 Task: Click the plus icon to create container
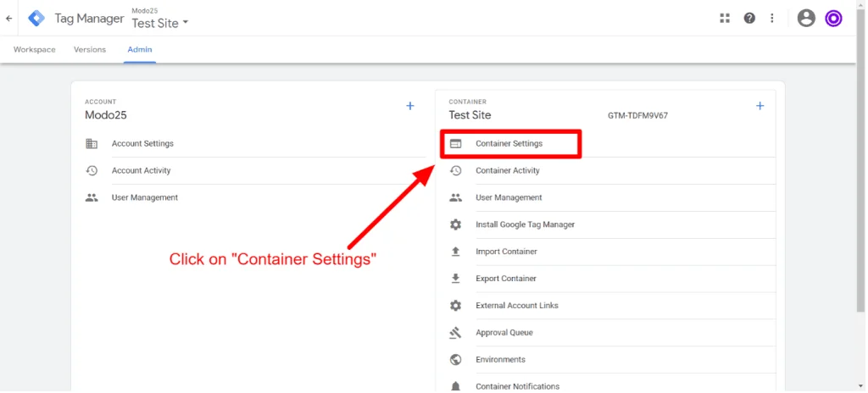[760, 106]
